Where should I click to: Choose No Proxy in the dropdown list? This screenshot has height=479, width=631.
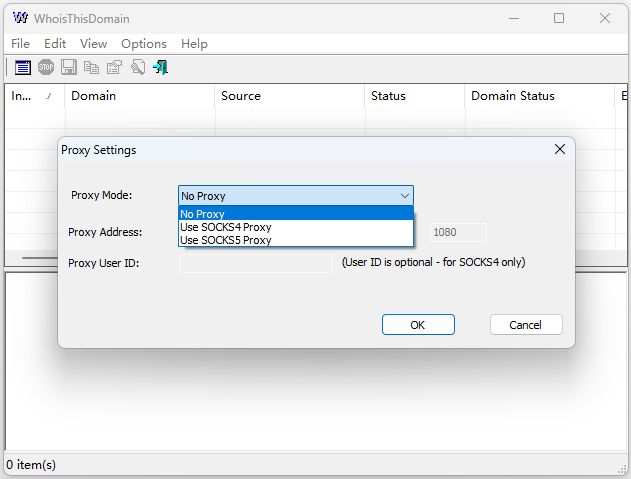tap(296, 214)
